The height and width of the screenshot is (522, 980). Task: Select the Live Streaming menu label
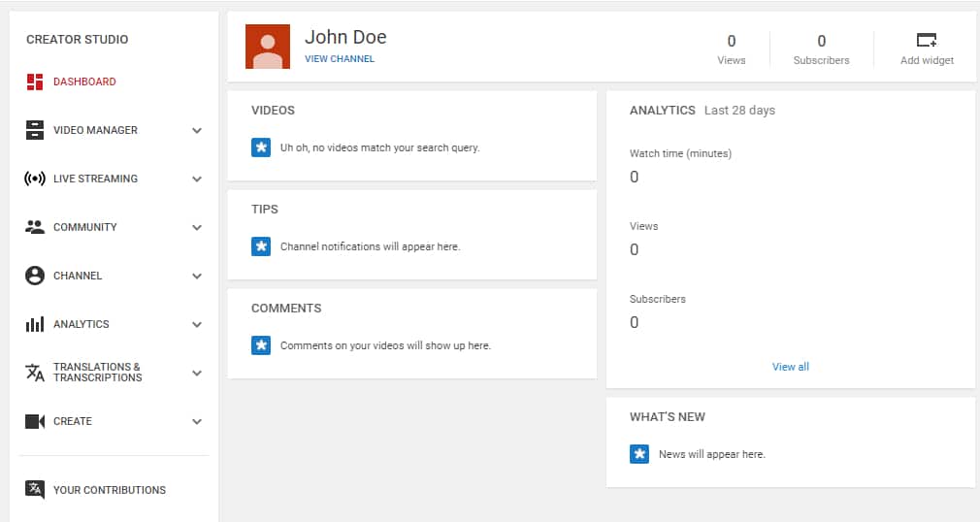95,179
